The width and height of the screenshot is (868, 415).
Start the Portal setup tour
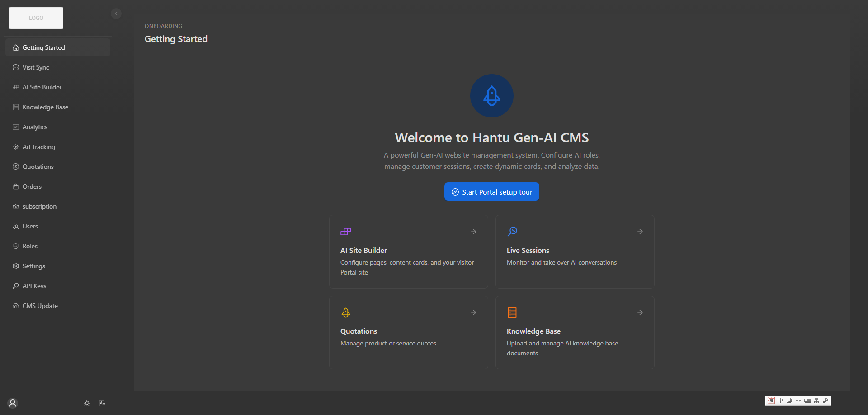(x=492, y=192)
